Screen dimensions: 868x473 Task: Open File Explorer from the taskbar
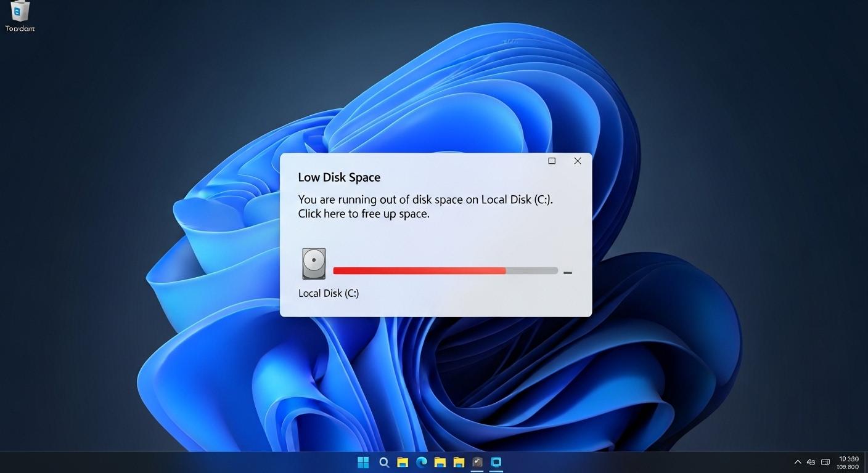[x=403, y=462]
